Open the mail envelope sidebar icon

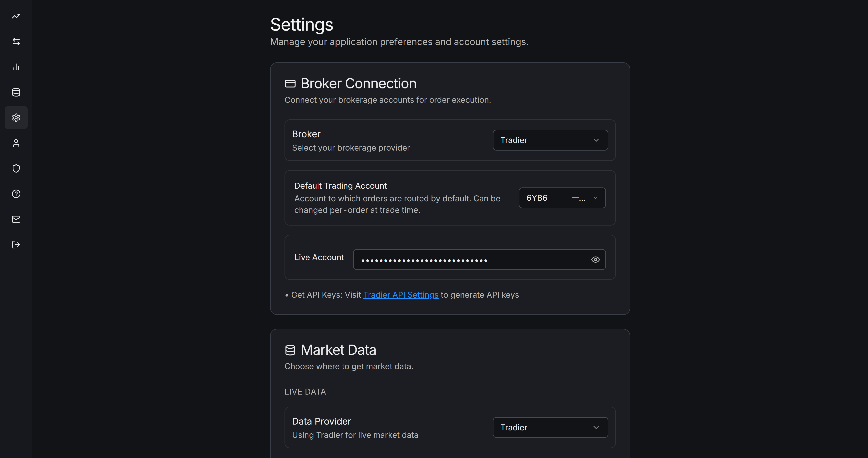click(x=16, y=219)
